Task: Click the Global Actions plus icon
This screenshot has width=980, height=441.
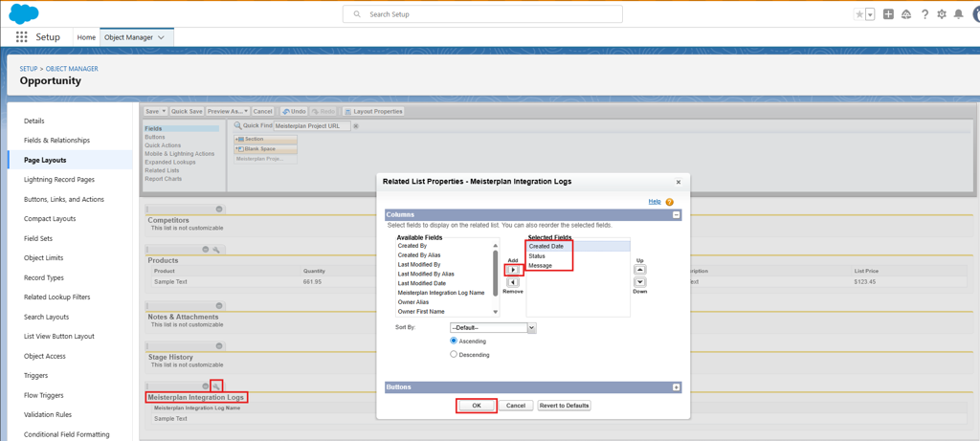Action: click(x=888, y=14)
